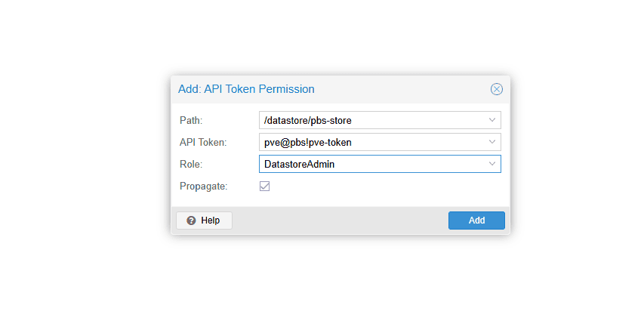Close the Add API Token Permission dialog
Viewport: 644px width, 330px height.
tap(496, 89)
